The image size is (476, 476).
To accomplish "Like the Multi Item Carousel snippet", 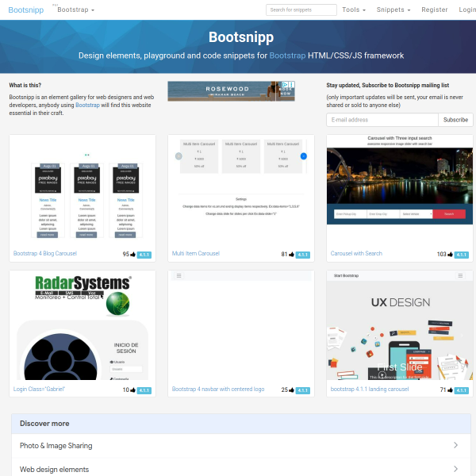I will point(292,255).
